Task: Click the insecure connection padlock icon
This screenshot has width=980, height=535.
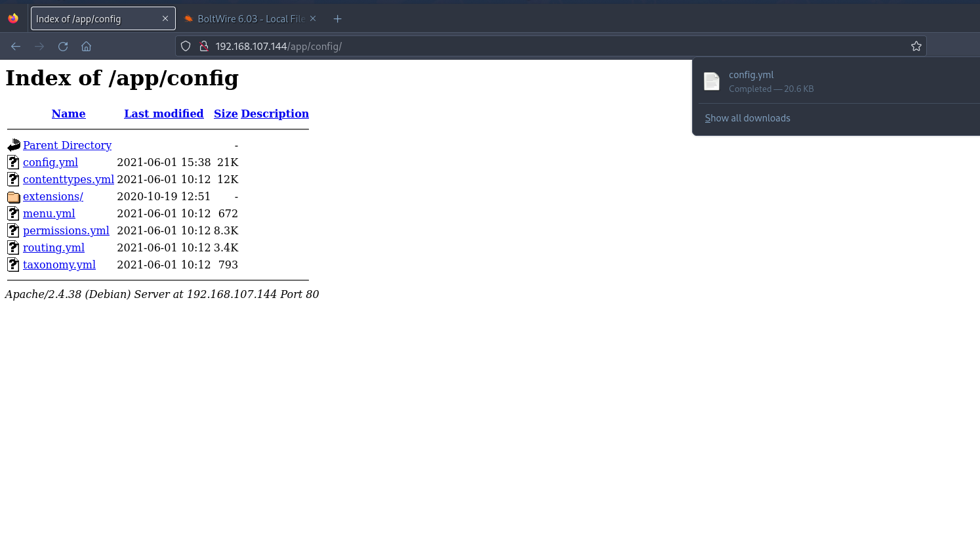Action: pyautogui.click(x=204, y=47)
